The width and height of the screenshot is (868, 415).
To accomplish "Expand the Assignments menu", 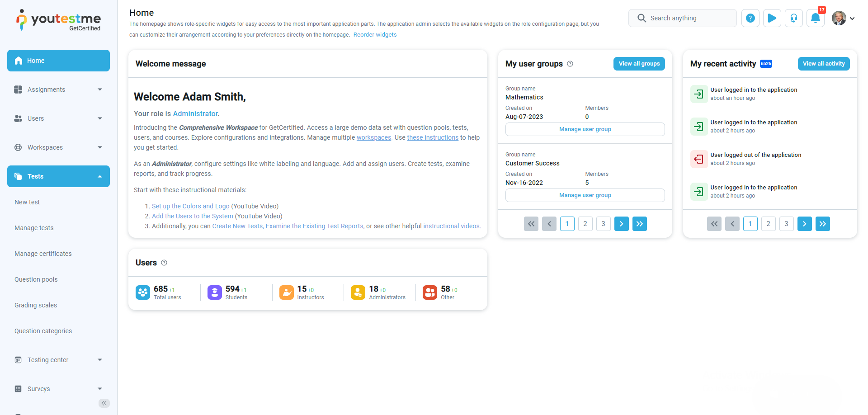I will (58, 90).
